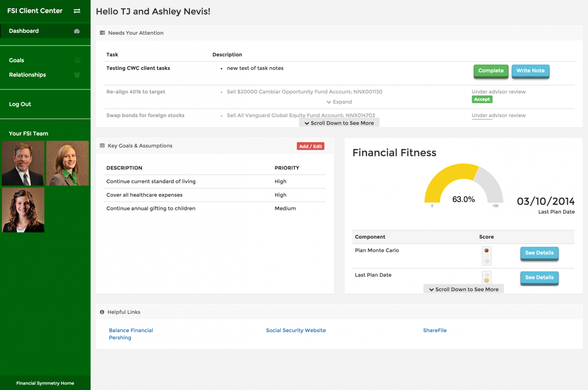Click Swap bonds for foreign stocks task
This screenshot has height=390, width=588.
click(x=145, y=115)
